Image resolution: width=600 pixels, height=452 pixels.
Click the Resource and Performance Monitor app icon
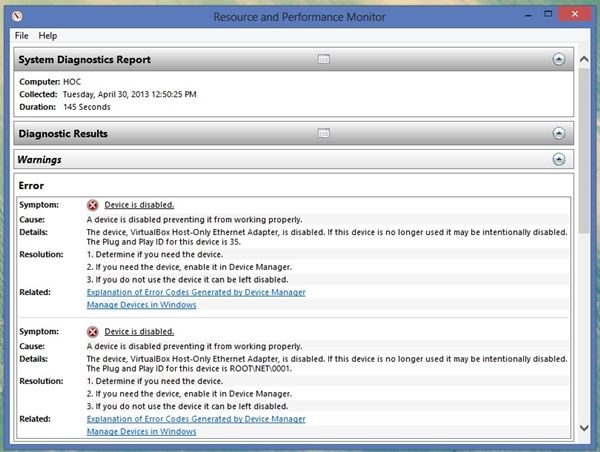click(17, 16)
